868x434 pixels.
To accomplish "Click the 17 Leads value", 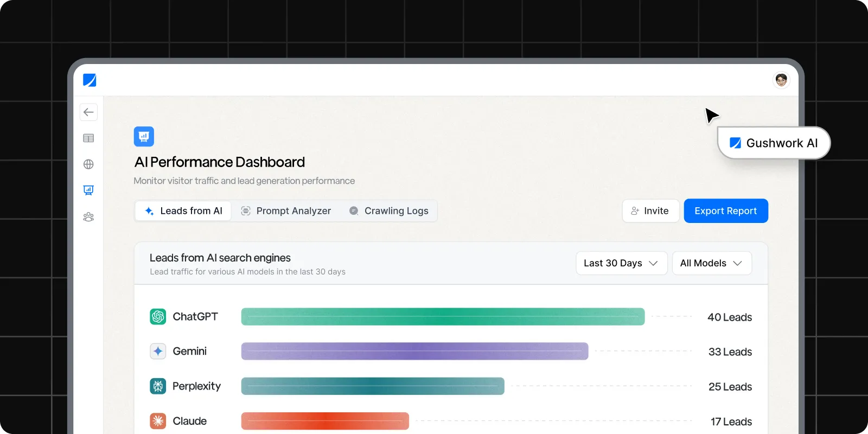I will pos(731,422).
